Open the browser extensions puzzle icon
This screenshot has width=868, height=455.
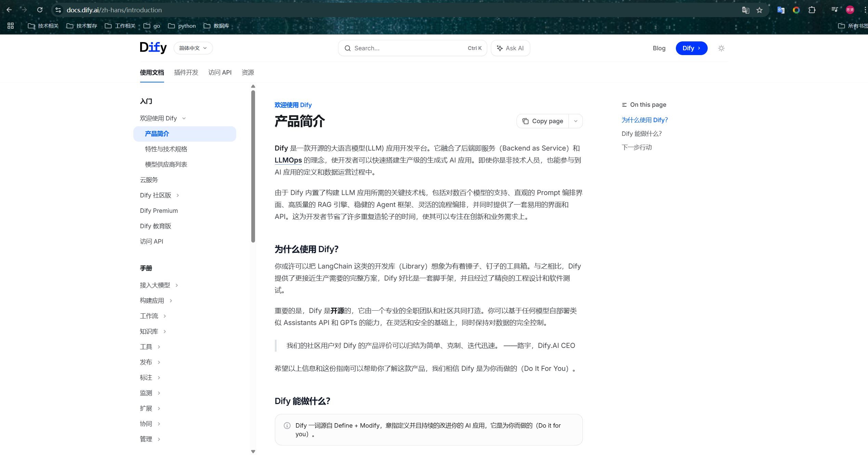(812, 10)
